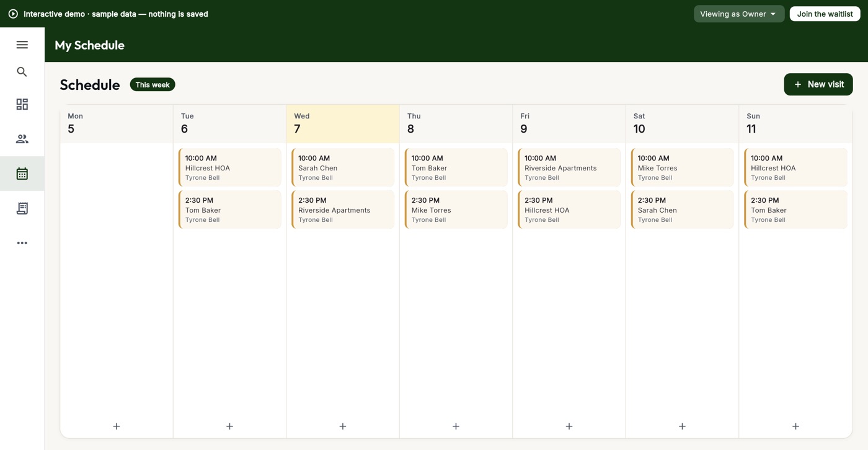The width and height of the screenshot is (868, 450).
Task: Open the clients people icon
Action: (x=22, y=139)
